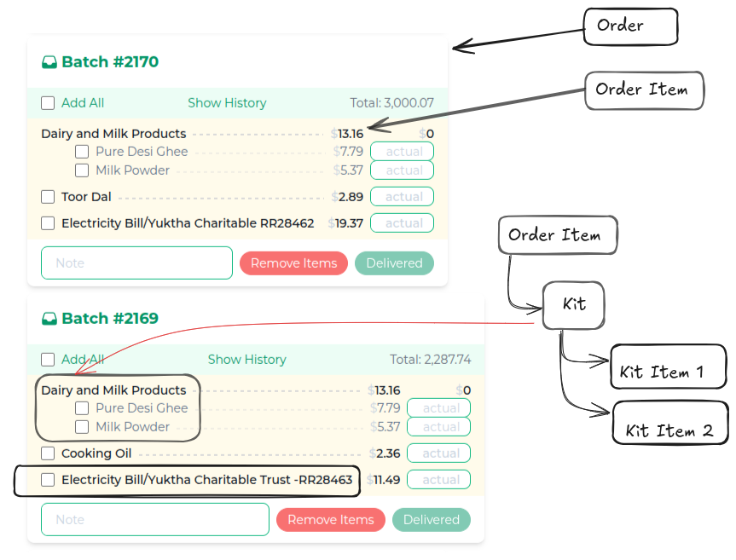The image size is (736, 560).
Task: Open Show History in Batch #2169
Action: [x=246, y=360]
